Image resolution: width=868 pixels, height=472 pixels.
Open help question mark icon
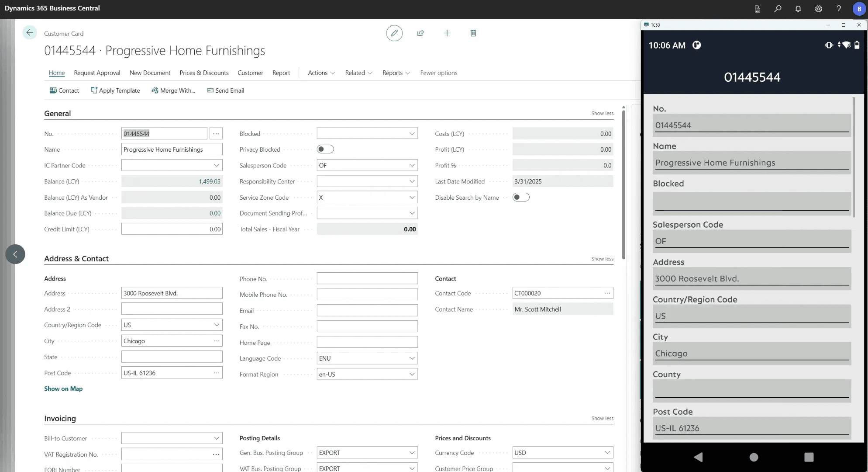(x=839, y=9)
